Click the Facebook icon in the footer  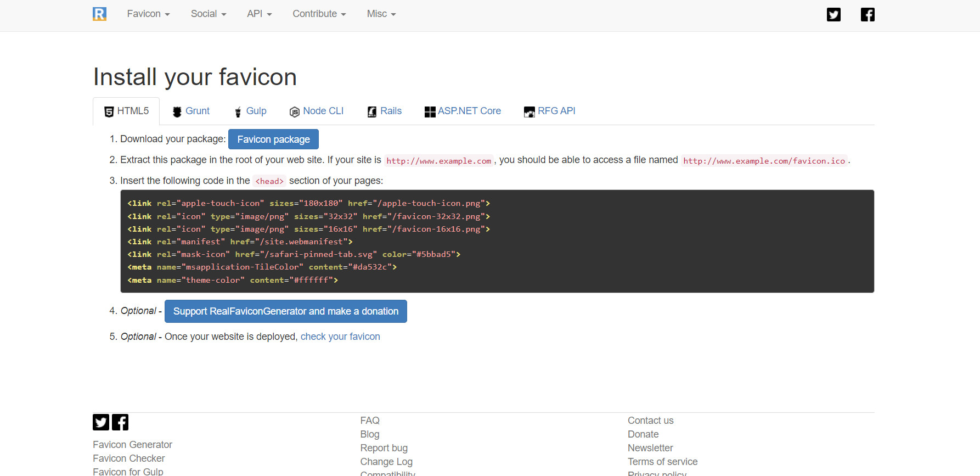click(x=120, y=422)
